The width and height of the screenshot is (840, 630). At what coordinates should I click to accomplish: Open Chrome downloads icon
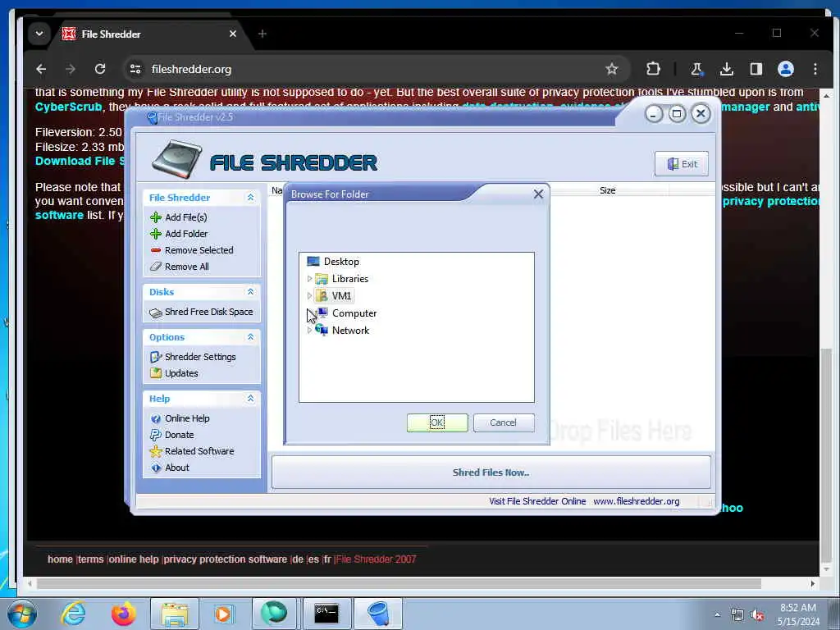click(x=727, y=69)
